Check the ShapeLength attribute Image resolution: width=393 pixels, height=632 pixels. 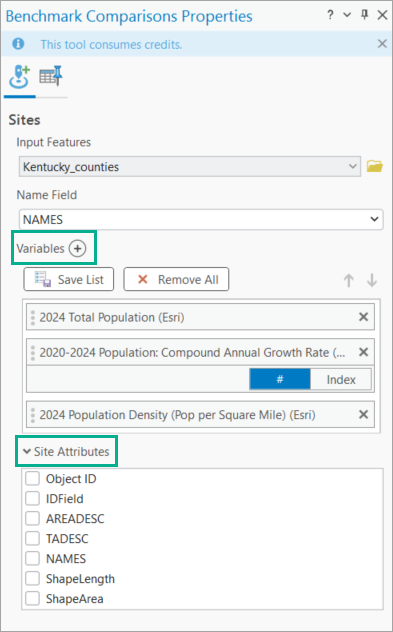point(32,578)
